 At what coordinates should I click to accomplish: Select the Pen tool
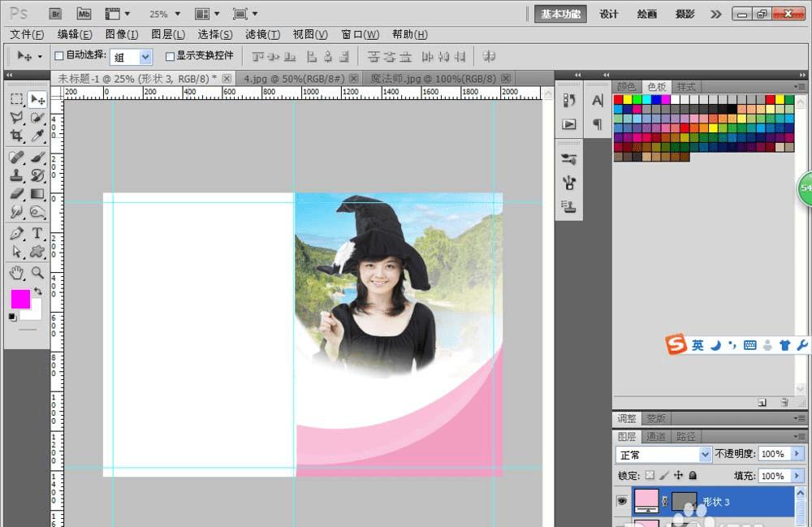tap(16, 234)
